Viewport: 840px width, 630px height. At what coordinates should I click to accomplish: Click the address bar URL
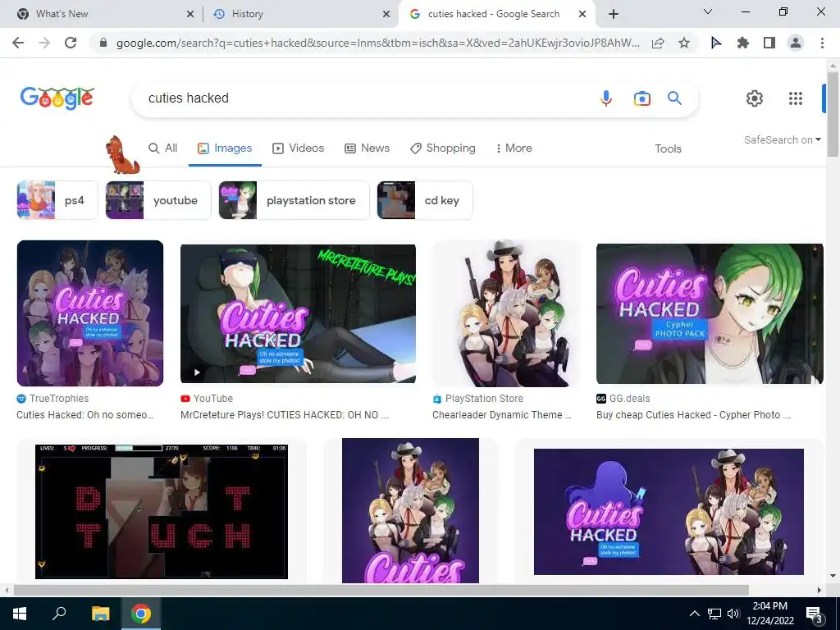point(377,43)
